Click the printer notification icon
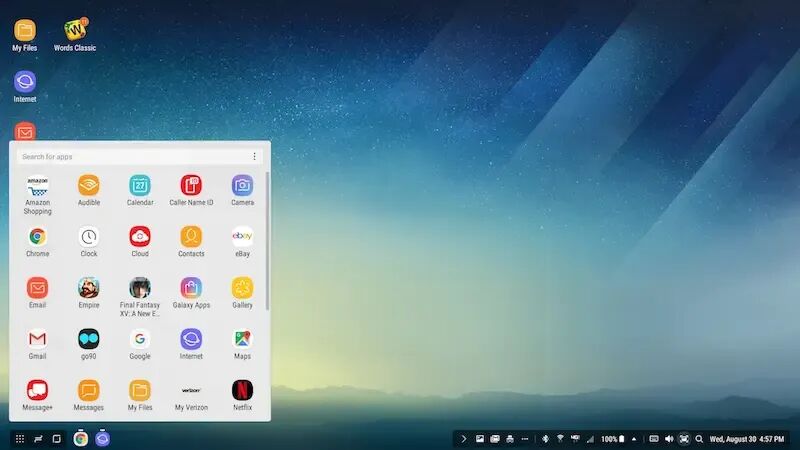 pyautogui.click(x=510, y=439)
